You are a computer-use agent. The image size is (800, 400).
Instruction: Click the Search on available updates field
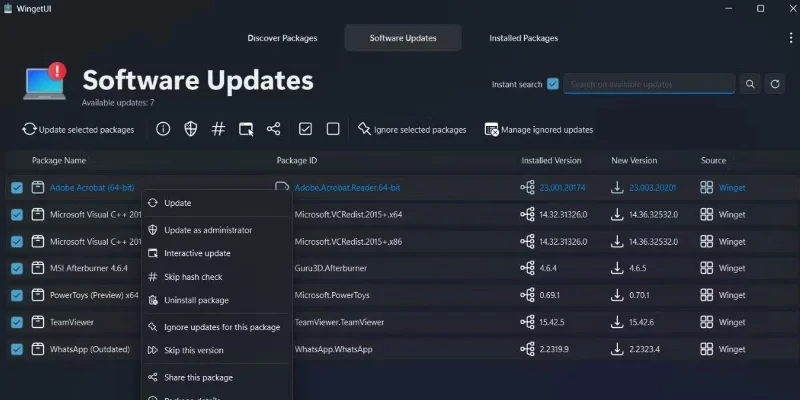[649, 84]
